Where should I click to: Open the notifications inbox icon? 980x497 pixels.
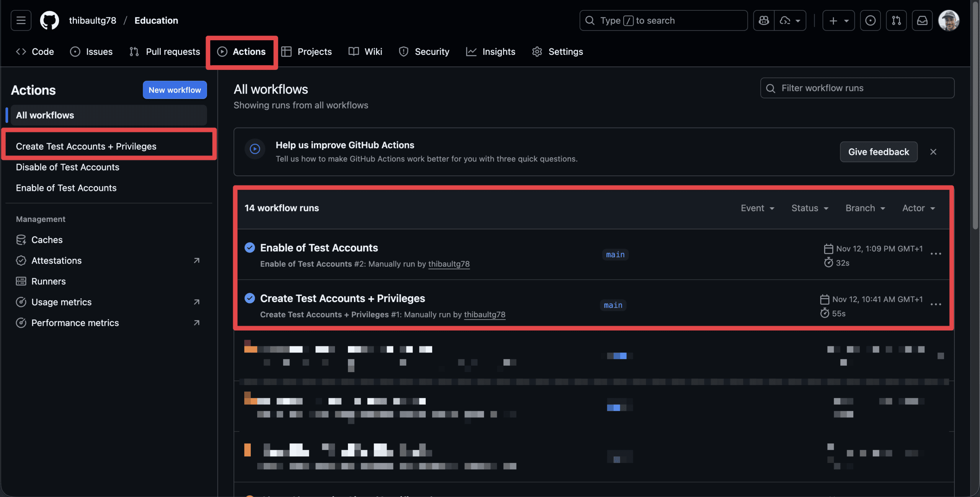922,20
